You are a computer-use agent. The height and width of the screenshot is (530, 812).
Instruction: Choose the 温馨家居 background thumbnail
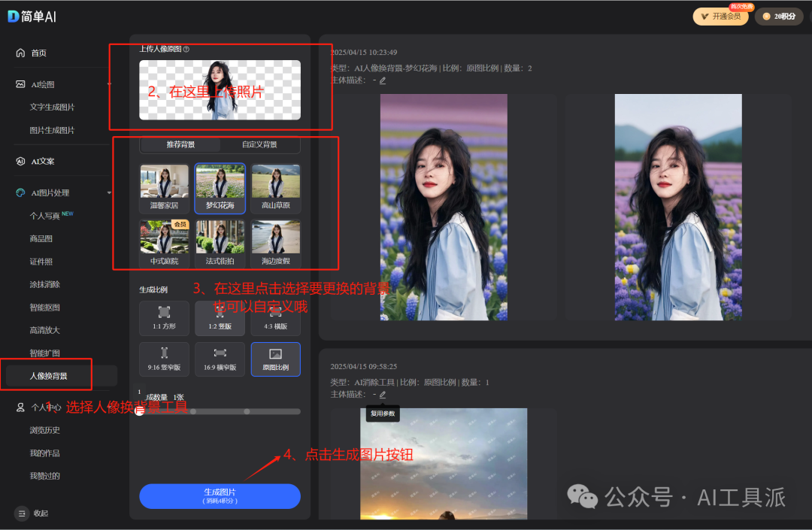(x=164, y=188)
